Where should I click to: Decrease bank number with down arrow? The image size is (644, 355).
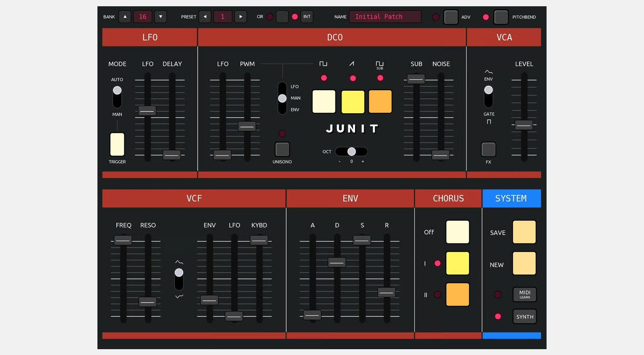point(161,17)
